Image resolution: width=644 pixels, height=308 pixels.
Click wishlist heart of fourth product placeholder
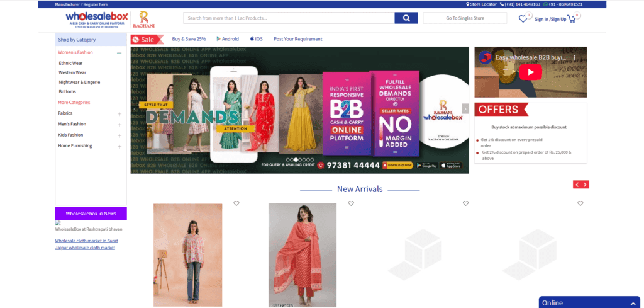coord(580,203)
